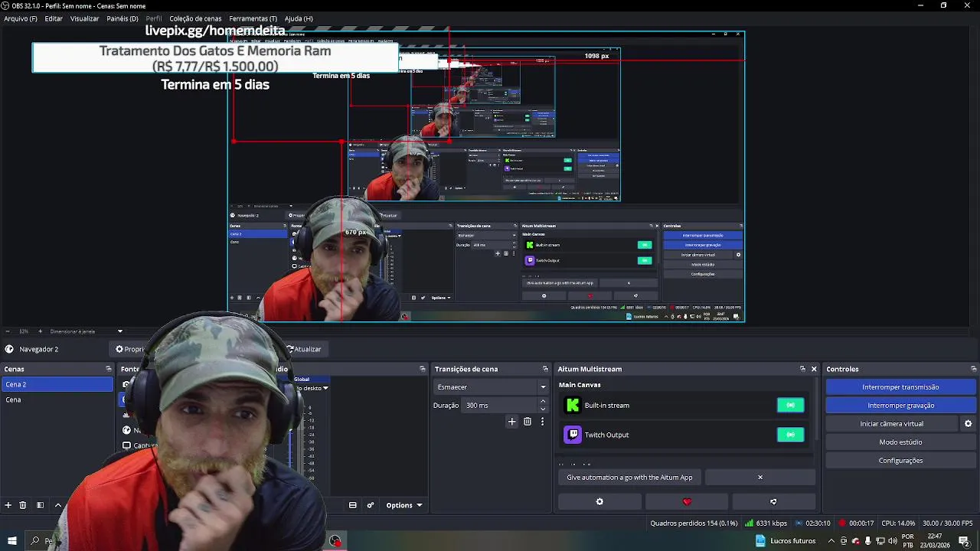Float the audio mixer dock
The image size is (980, 551).
(422, 369)
